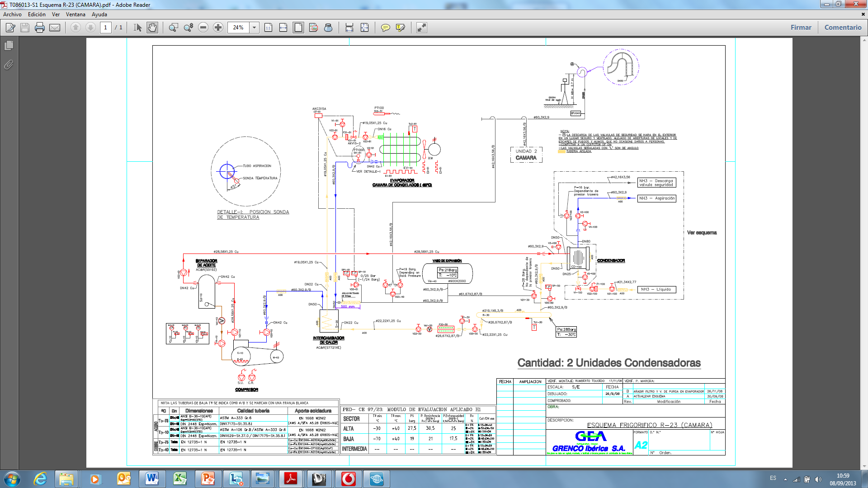Zoom out with the minus button

[203, 28]
